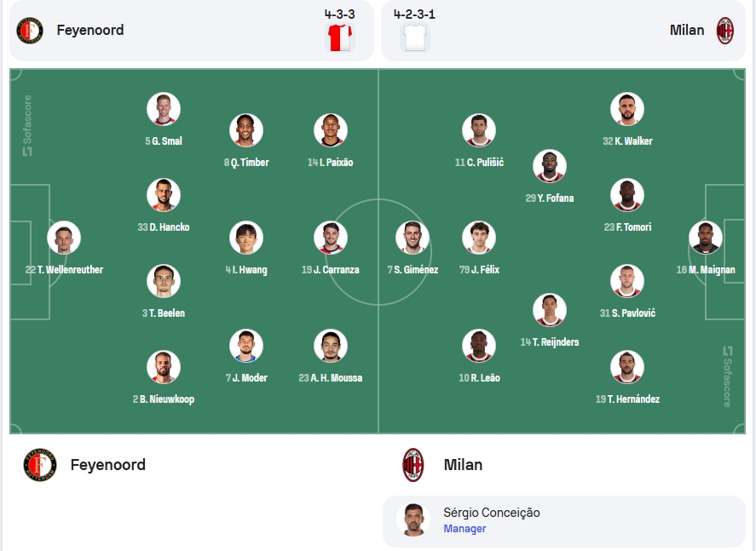Click the Feyenoord crest in the header
756x551 pixels.
(x=30, y=31)
